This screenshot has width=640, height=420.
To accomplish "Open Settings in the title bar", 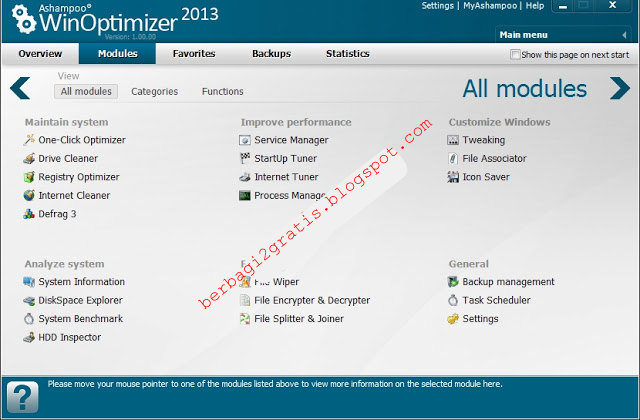I will pyautogui.click(x=438, y=6).
